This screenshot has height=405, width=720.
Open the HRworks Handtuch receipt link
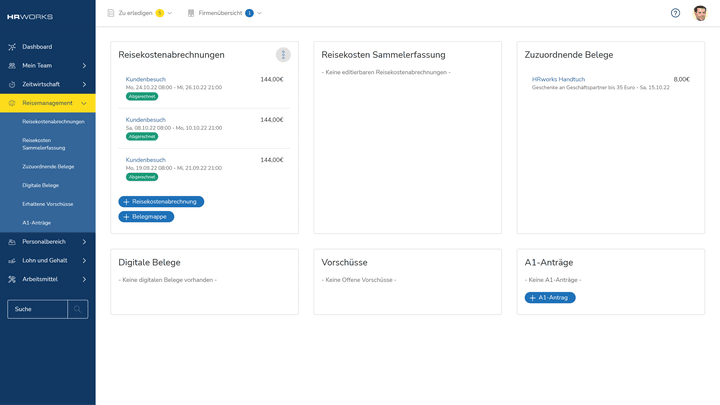click(558, 79)
